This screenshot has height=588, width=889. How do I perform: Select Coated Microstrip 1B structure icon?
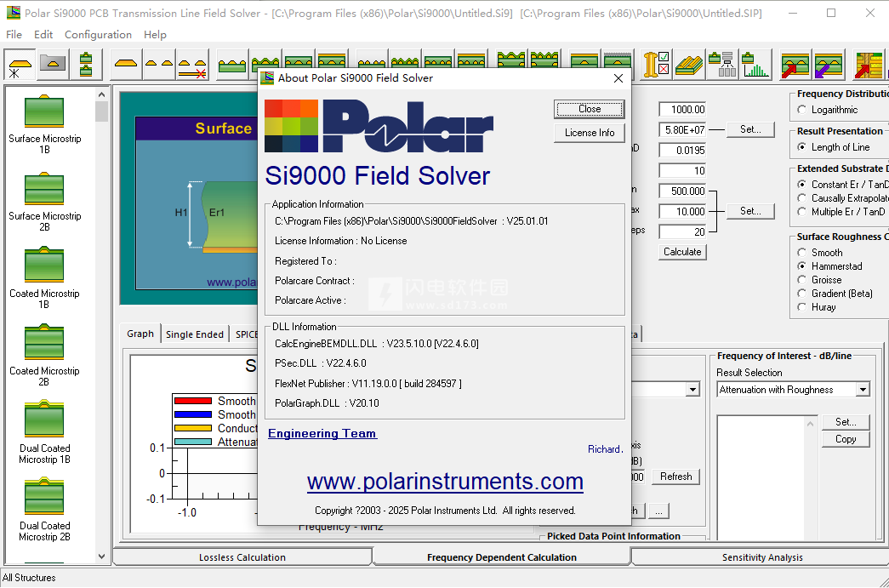click(44, 266)
